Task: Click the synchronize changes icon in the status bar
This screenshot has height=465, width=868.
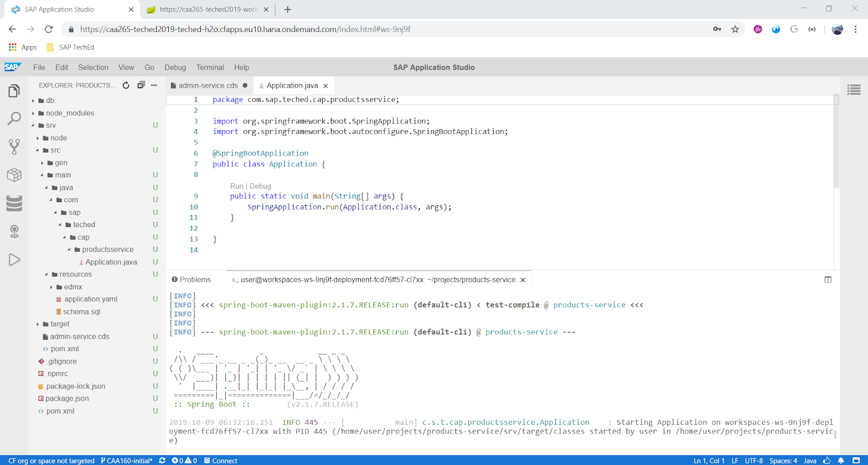Action: tap(162, 461)
